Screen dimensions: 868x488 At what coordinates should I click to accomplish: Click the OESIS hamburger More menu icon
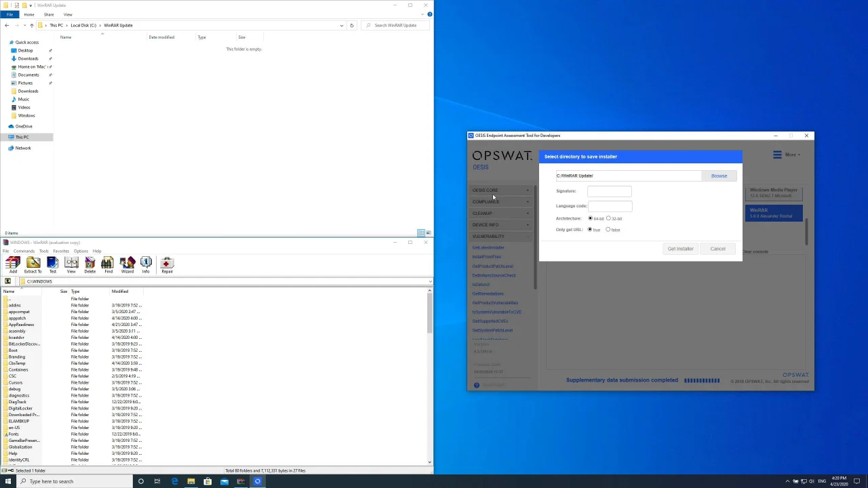pos(777,155)
